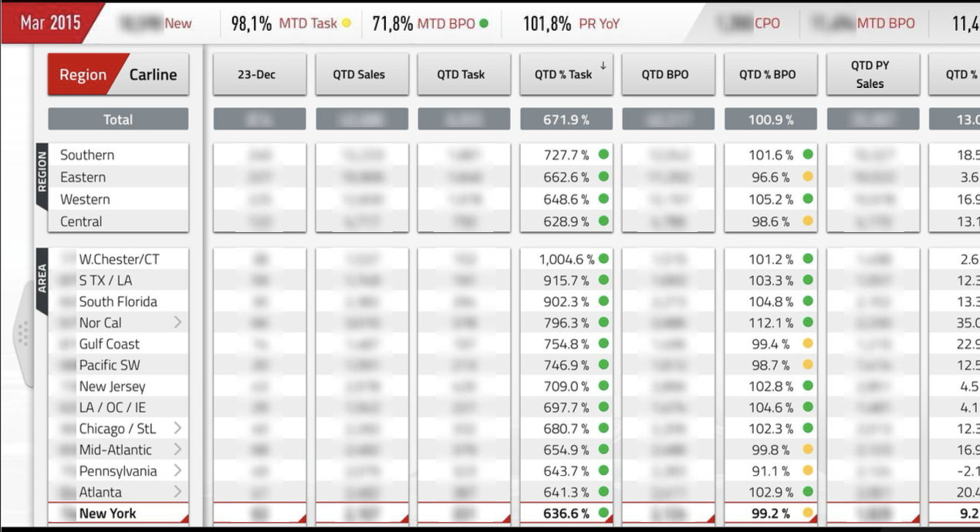Expand the Nor Cal area
Image resolution: width=980 pixels, height=532 pixels.
click(179, 323)
